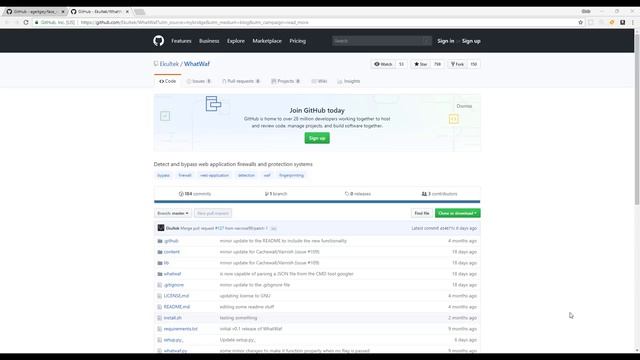Click the GitHub search field
The image size is (640, 360).
point(381,41)
